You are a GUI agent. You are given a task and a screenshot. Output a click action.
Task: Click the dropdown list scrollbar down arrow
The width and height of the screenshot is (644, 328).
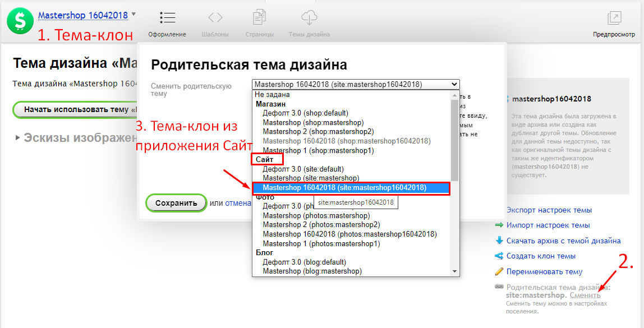454,271
